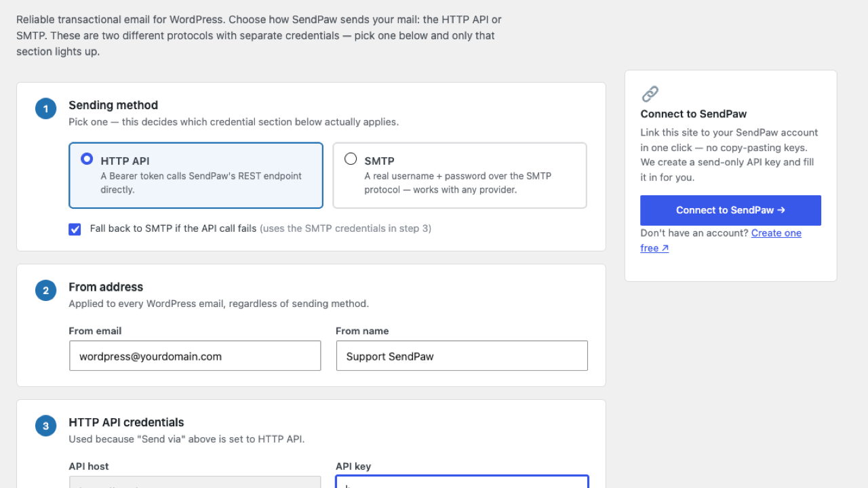
Task: Click the disabled API host field
Action: 195,482
